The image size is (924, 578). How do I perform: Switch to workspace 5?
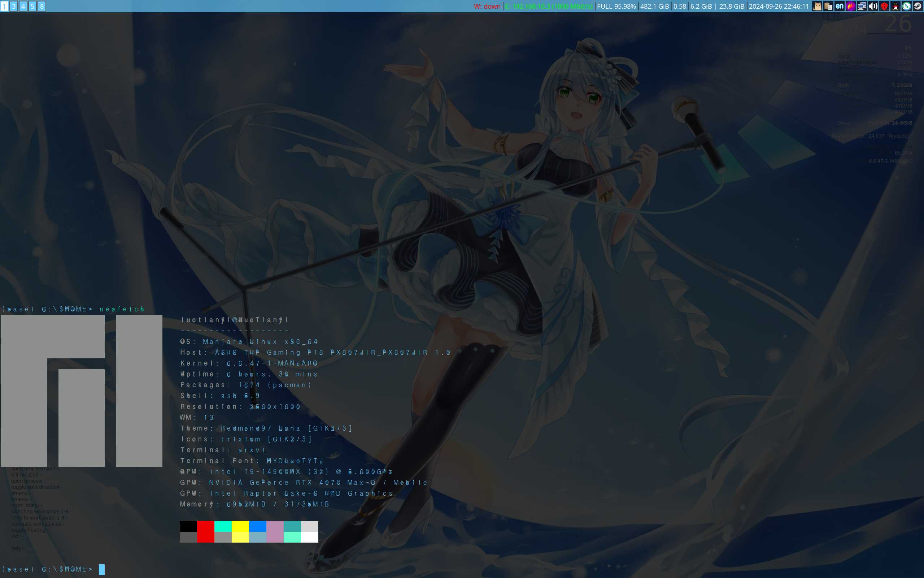(x=32, y=6)
